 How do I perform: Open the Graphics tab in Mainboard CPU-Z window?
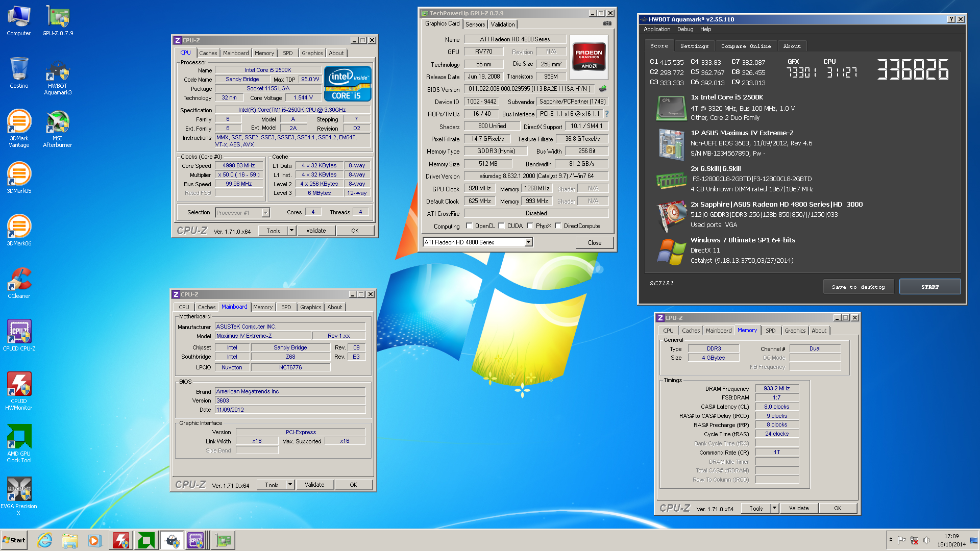(x=310, y=307)
